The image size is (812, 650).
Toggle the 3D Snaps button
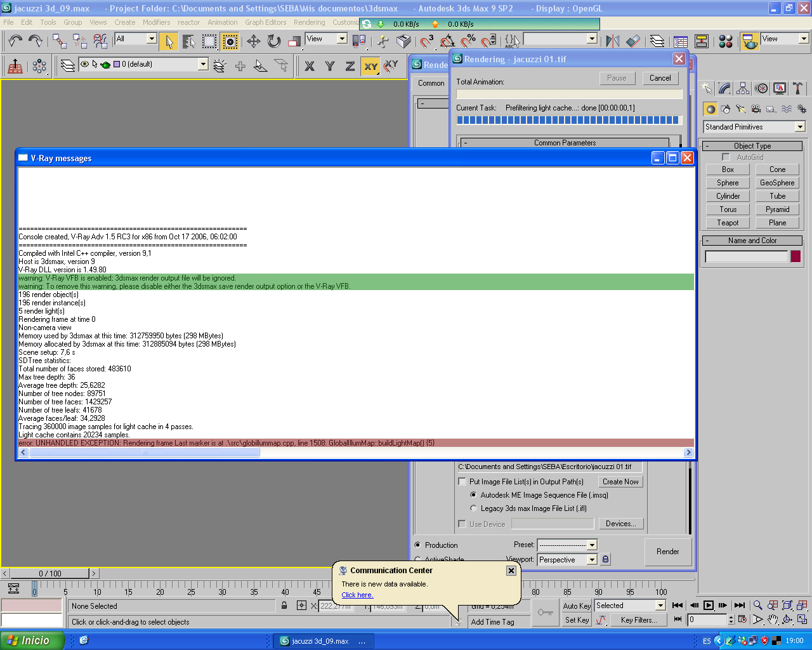(427, 41)
